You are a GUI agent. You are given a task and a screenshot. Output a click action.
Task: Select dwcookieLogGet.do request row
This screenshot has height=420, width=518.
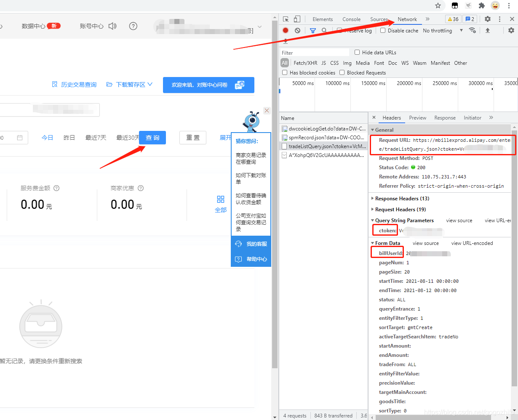[x=323, y=128]
